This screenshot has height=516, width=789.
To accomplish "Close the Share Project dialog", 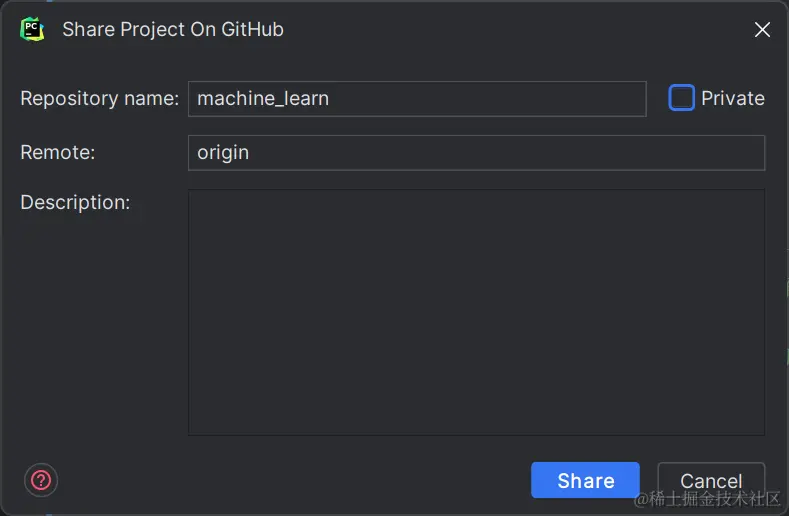I will tap(762, 30).
